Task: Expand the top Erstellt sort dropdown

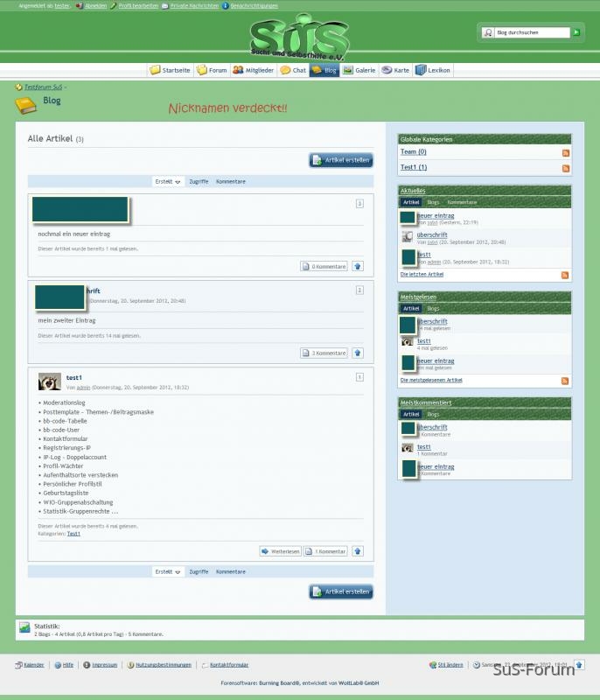Action: (168, 181)
